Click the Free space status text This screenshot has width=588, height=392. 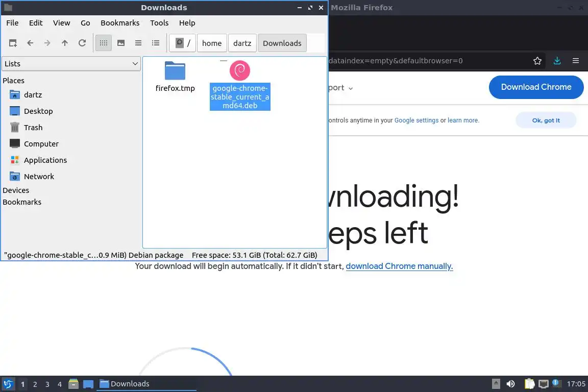pos(254,255)
